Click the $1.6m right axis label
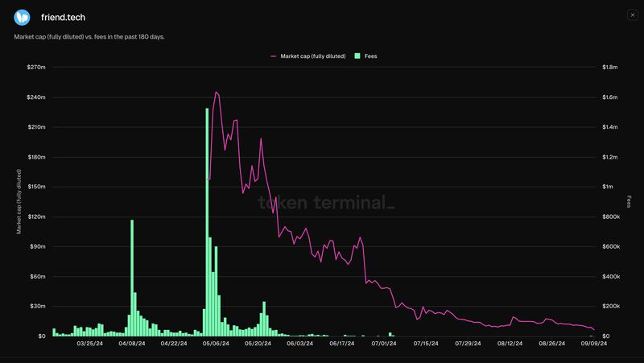This screenshot has height=363, width=644. click(x=610, y=97)
